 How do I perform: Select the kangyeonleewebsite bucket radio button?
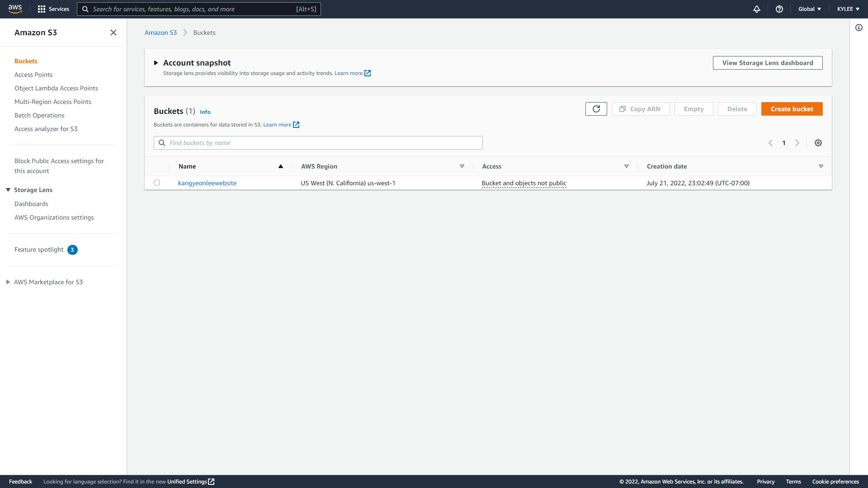pyautogui.click(x=157, y=183)
